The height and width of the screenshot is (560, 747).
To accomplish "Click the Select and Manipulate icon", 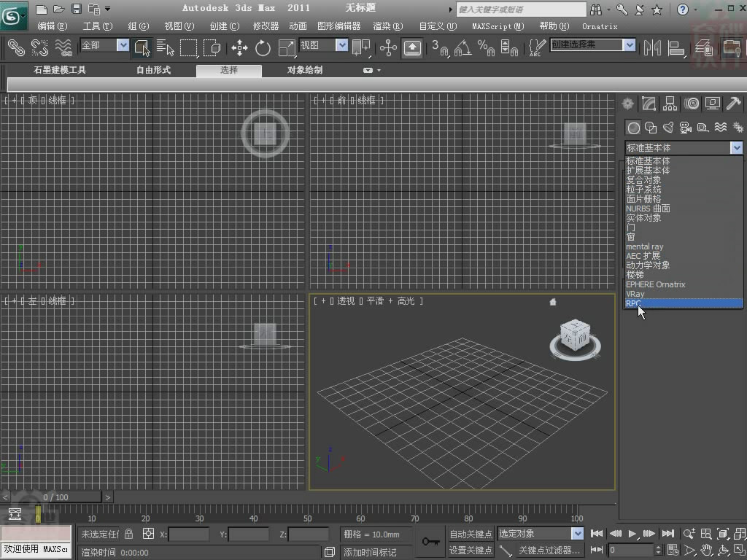I will 388,47.
